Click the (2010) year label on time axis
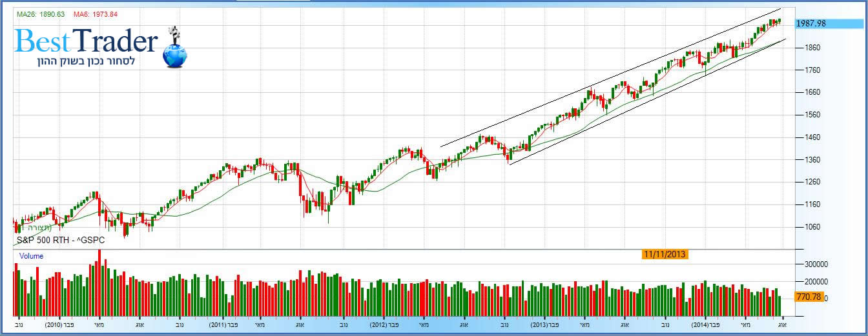This screenshot has height=336, width=868. click(54, 326)
